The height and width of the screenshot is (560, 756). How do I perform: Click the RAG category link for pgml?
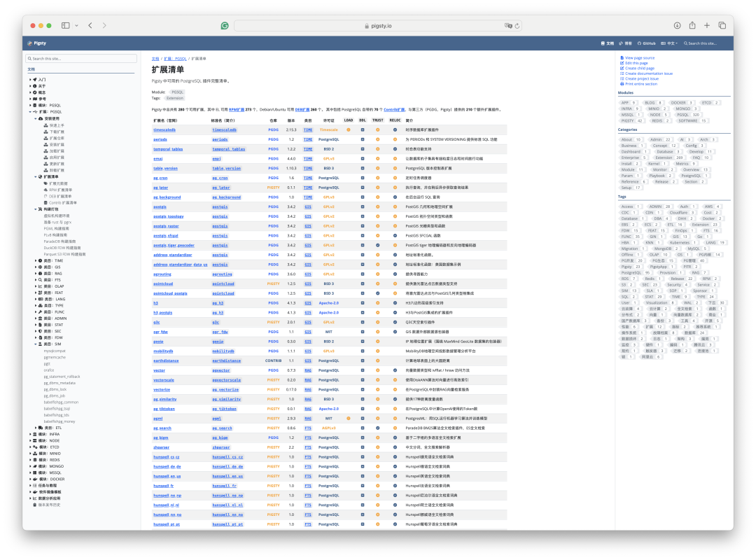[307, 419]
